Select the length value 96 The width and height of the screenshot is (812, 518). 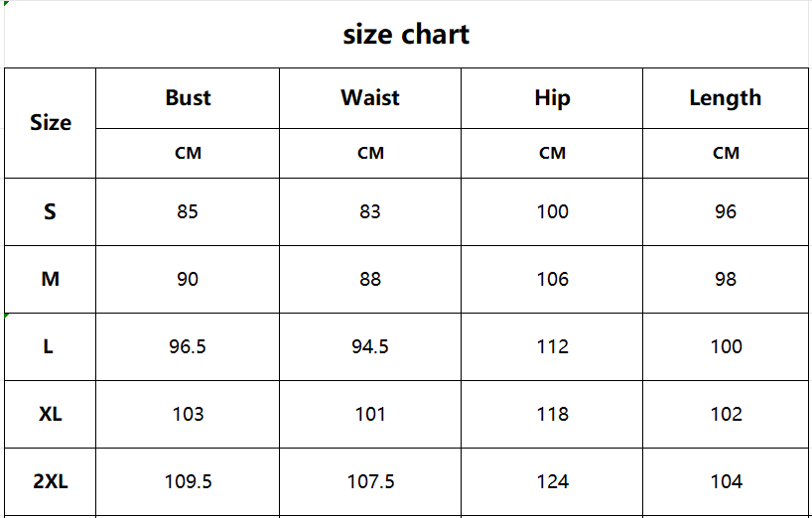click(726, 211)
